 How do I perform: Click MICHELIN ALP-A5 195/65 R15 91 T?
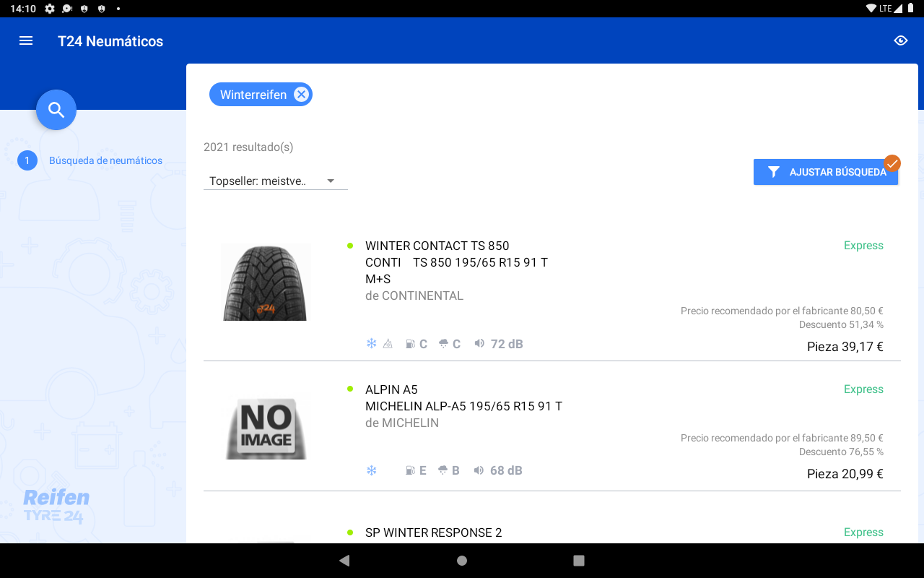point(463,406)
